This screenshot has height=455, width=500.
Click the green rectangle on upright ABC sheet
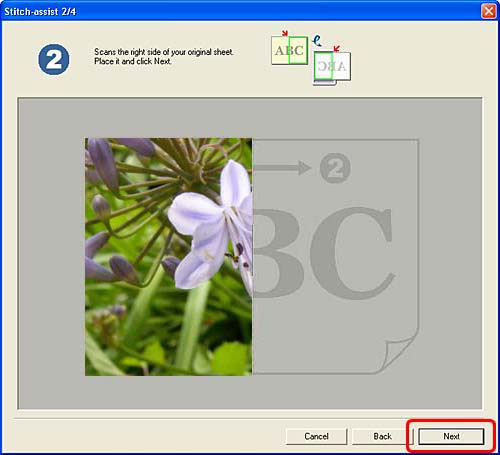click(298, 50)
